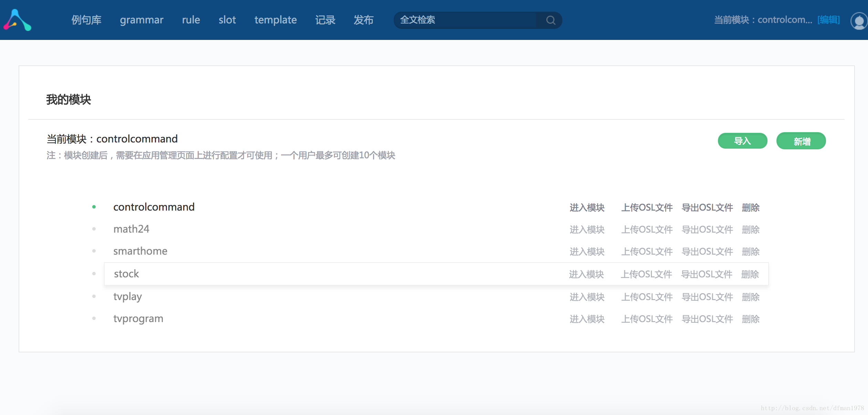Select the math24 module name

(131, 229)
